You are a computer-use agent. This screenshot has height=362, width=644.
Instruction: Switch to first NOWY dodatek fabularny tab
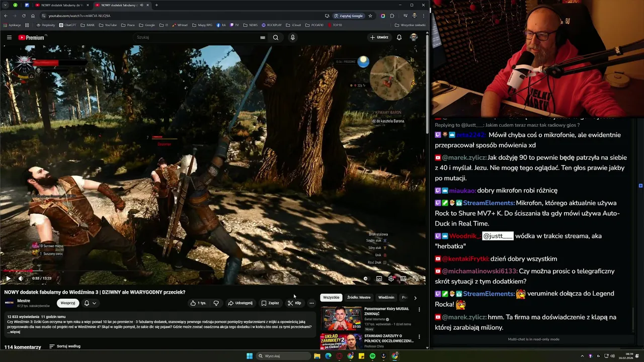62,5
